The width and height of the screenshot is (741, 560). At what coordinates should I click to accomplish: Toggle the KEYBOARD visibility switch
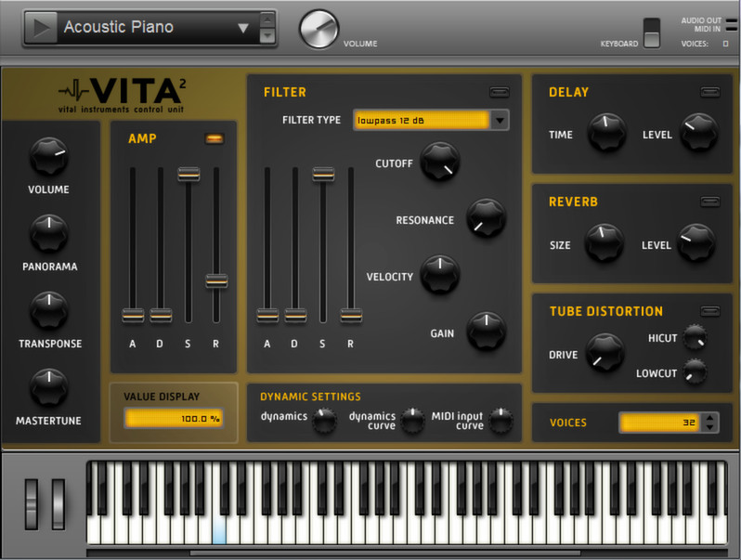click(652, 33)
